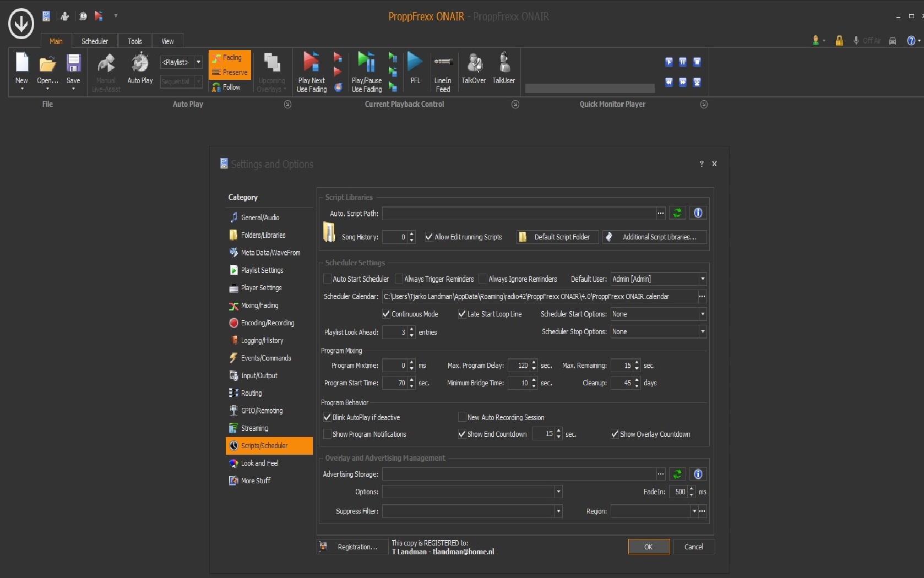Open Scheduler Start Options dropdown
Image resolution: width=924 pixels, height=578 pixels.
703,314
